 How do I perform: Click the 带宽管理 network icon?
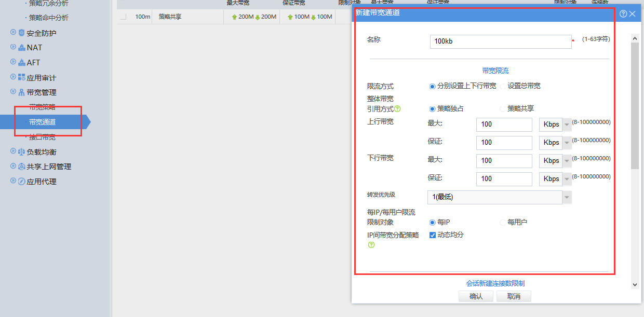21,92
